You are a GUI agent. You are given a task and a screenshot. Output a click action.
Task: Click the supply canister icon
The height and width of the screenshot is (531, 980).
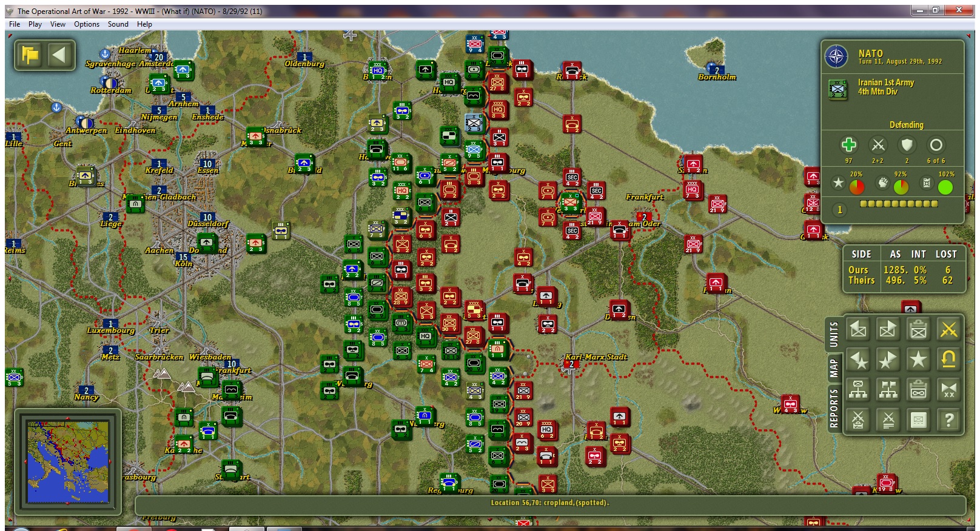tap(927, 183)
